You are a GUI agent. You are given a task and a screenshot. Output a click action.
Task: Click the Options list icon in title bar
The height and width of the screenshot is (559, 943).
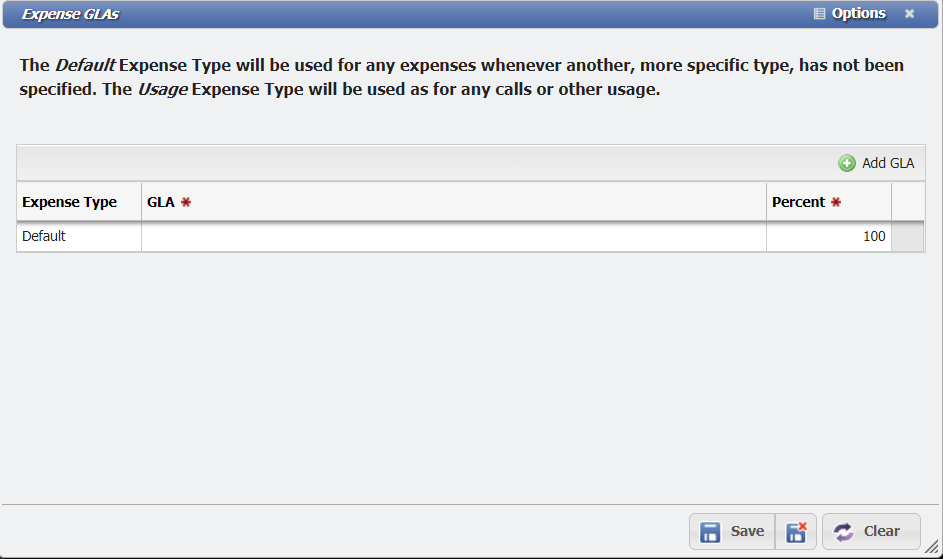pos(820,14)
